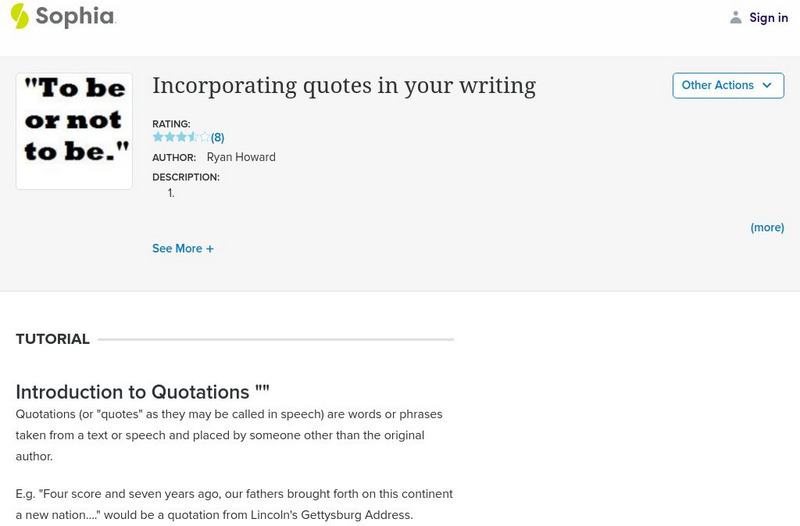
Task: Select the fifth empty rating star
Action: click(204, 137)
